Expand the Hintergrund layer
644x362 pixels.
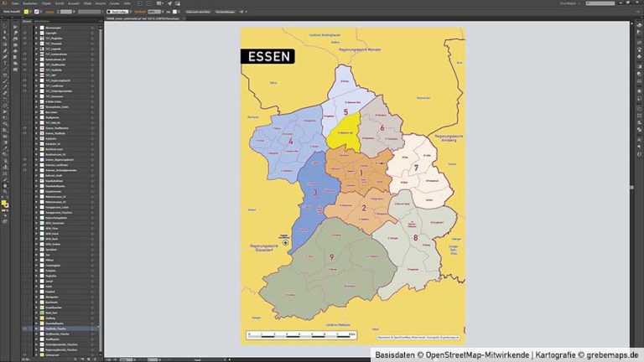(36, 355)
